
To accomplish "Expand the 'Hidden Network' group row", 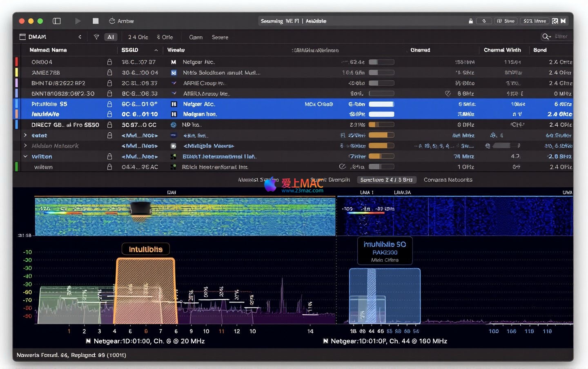I will (x=25, y=146).
